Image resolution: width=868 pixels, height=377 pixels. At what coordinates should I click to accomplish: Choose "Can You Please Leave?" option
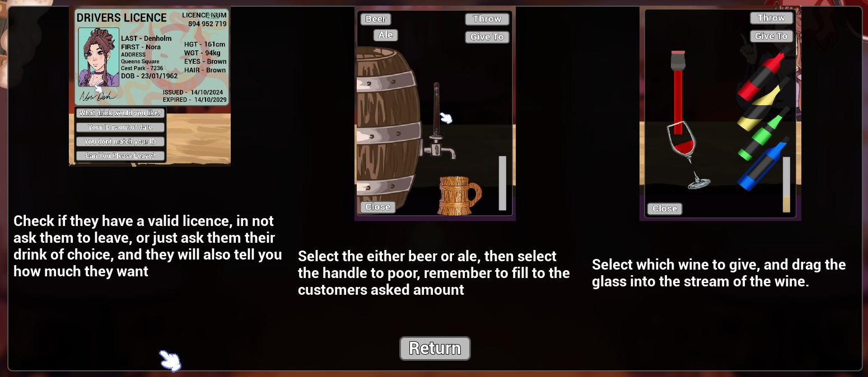120,156
